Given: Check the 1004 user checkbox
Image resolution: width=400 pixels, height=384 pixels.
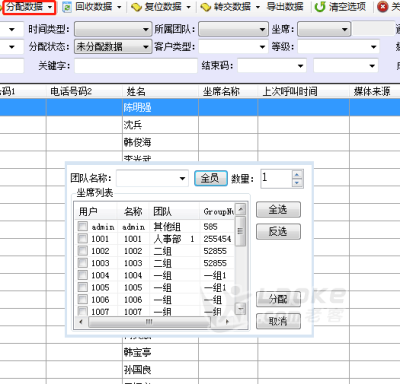Looking at the screenshot, I should pyautogui.click(x=83, y=275).
